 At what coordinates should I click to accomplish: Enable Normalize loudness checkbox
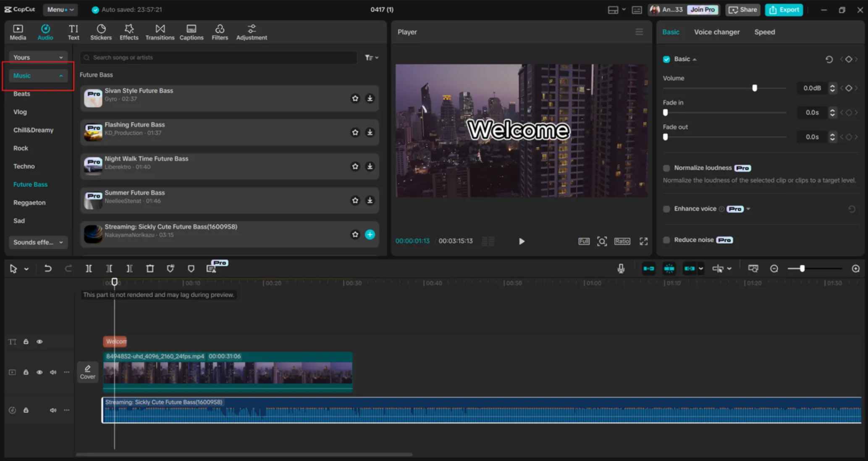666,168
